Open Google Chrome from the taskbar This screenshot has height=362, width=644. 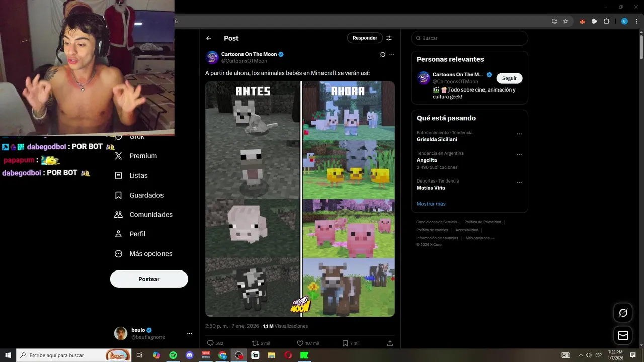pos(222,355)
